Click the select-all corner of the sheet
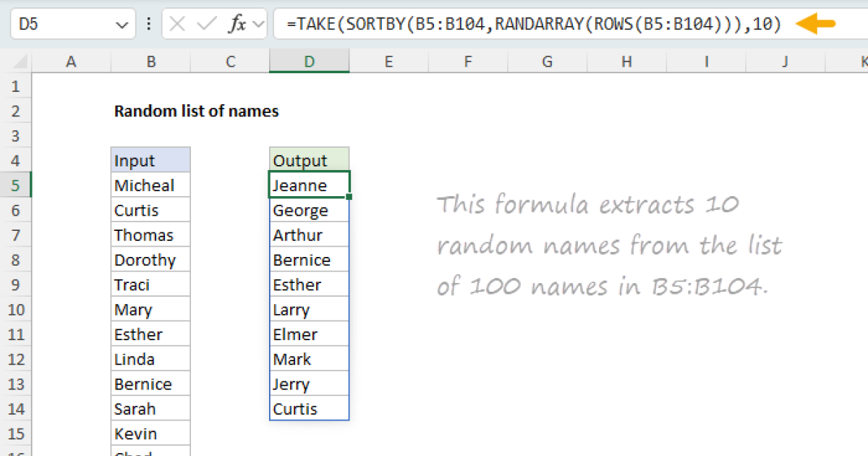 [16, 62]
